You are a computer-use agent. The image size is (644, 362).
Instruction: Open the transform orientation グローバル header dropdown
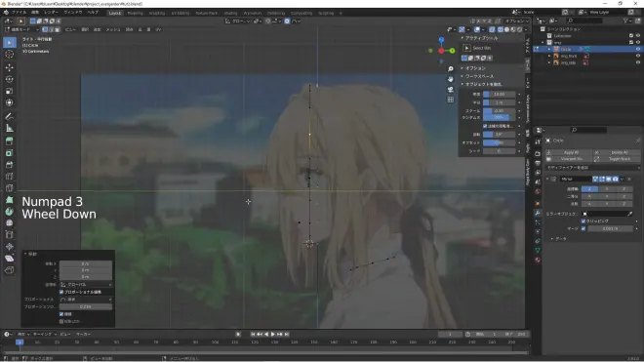pyautogui.click(x=238, y=20)
